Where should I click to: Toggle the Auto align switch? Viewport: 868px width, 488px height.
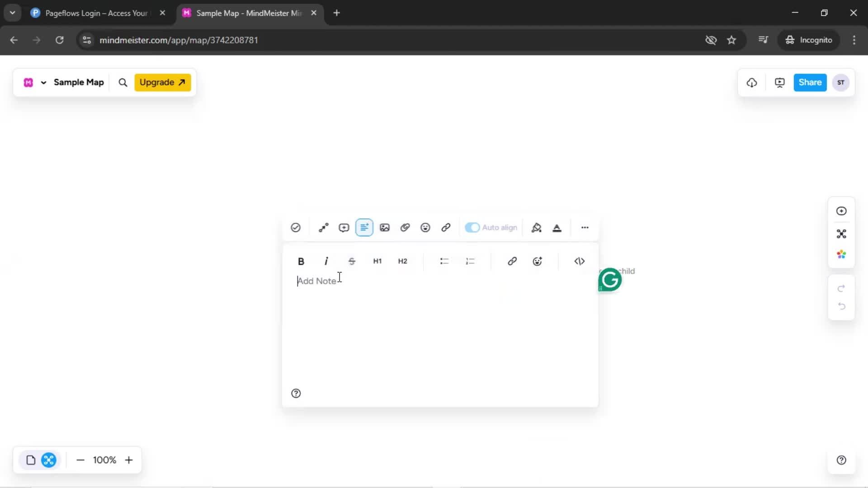click(472, 228)
